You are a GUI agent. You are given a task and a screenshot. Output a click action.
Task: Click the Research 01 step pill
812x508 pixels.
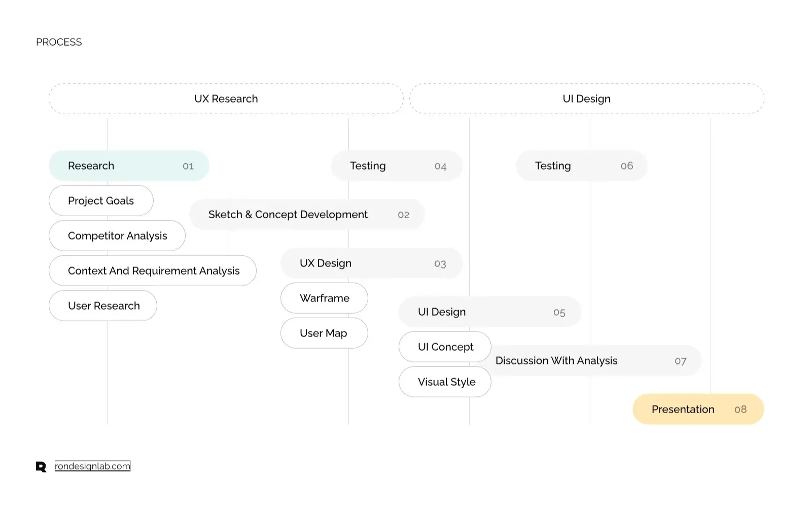[x=129, y=165]
